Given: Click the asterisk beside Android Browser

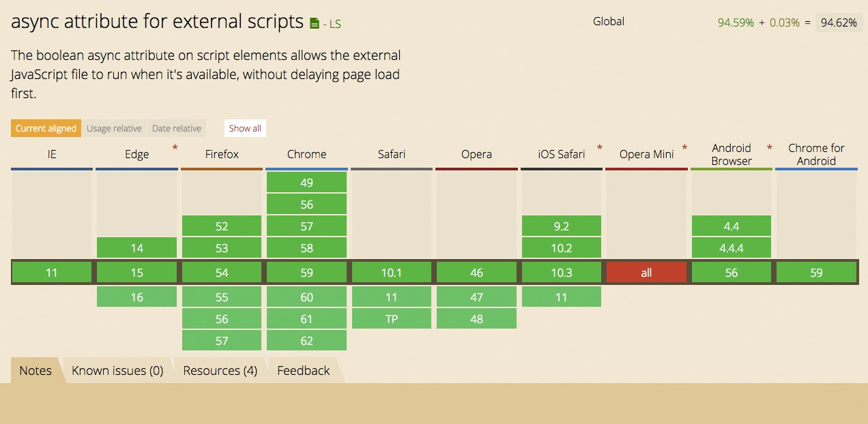Looking at the screenshot, I should (769, 145).
